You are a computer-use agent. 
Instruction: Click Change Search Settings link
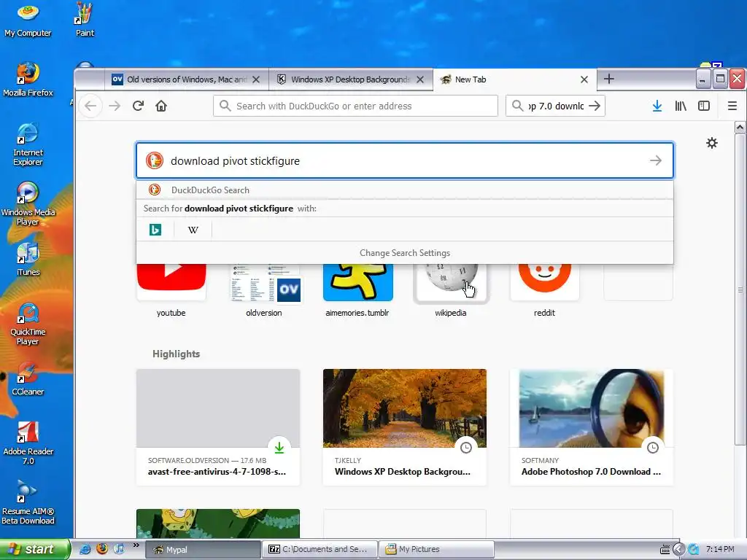[x=404, y=253]
